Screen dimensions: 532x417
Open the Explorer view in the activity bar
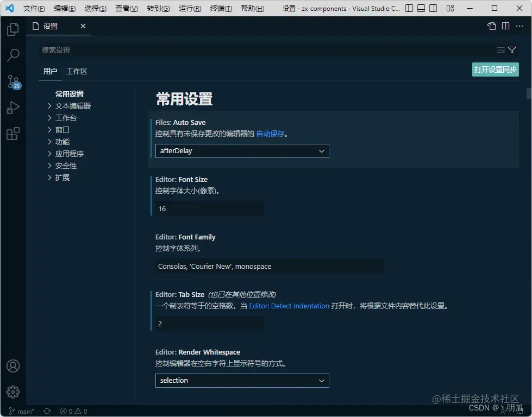(x=12, y=29)
